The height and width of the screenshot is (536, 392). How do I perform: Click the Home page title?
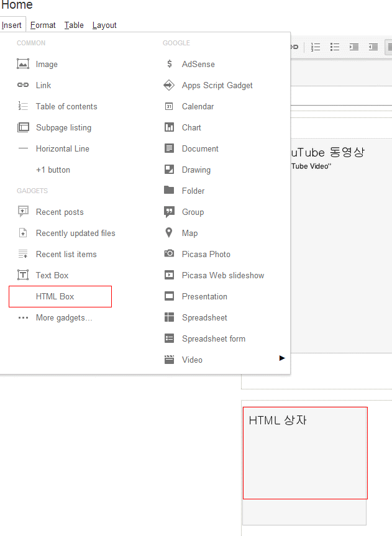point(17,5)
